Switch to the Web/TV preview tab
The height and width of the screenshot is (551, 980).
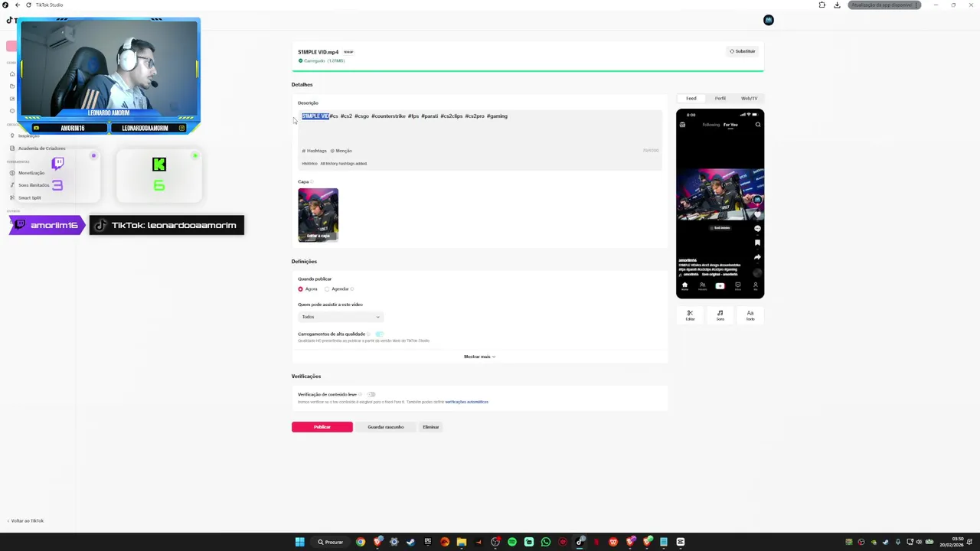pos(749,98)
